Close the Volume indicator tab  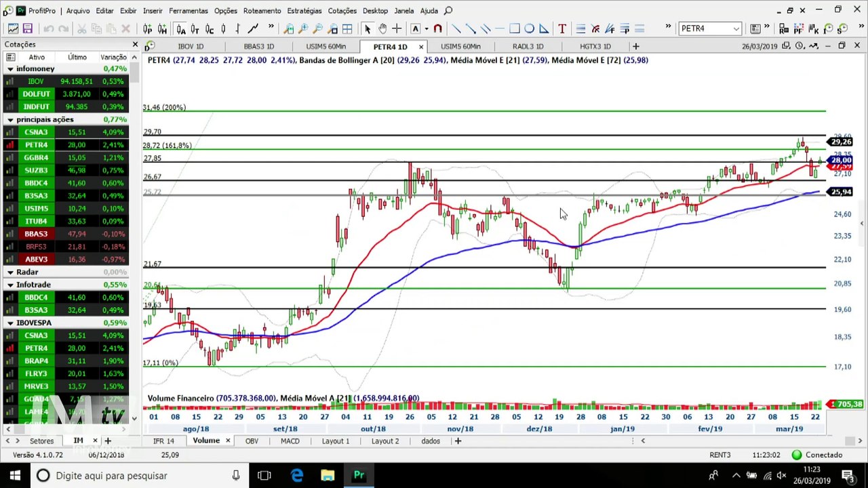(x=228, y=441)
